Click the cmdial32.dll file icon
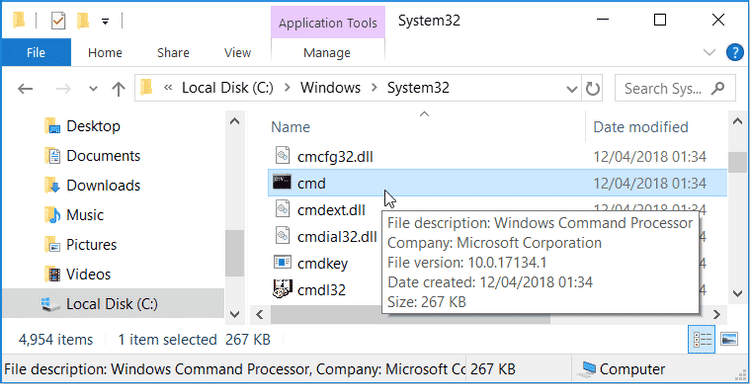The width and height of the screenshot is (750, 384). click(x=282, y=235)
